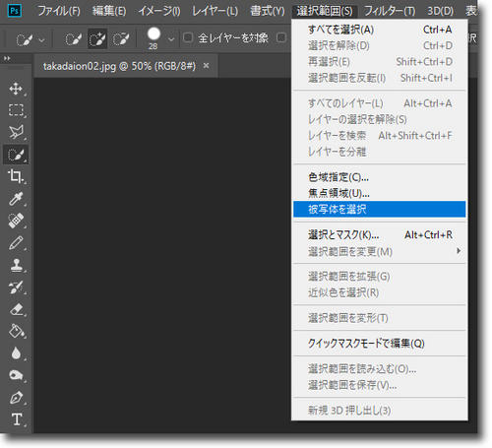Select the Rectangular Marquee tool

(x=16, y=110)
